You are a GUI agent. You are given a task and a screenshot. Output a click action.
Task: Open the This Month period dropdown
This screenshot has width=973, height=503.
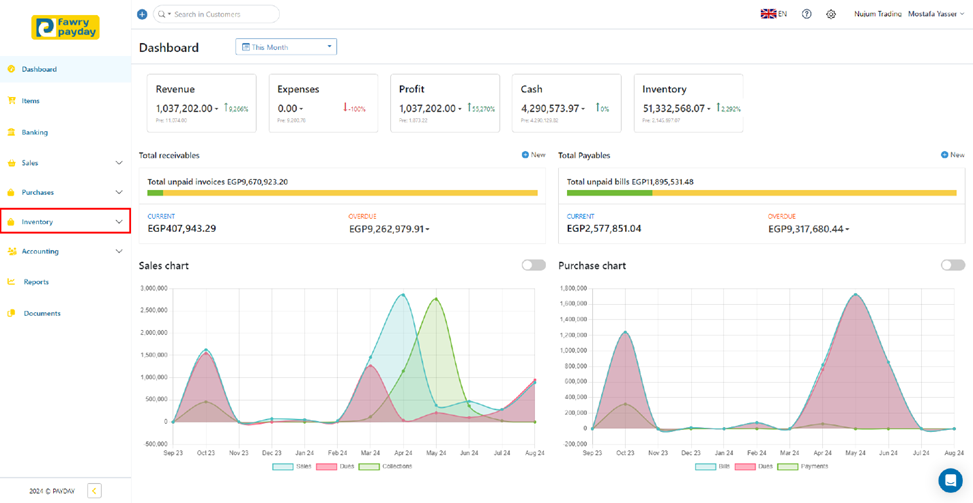pos(286,47)
